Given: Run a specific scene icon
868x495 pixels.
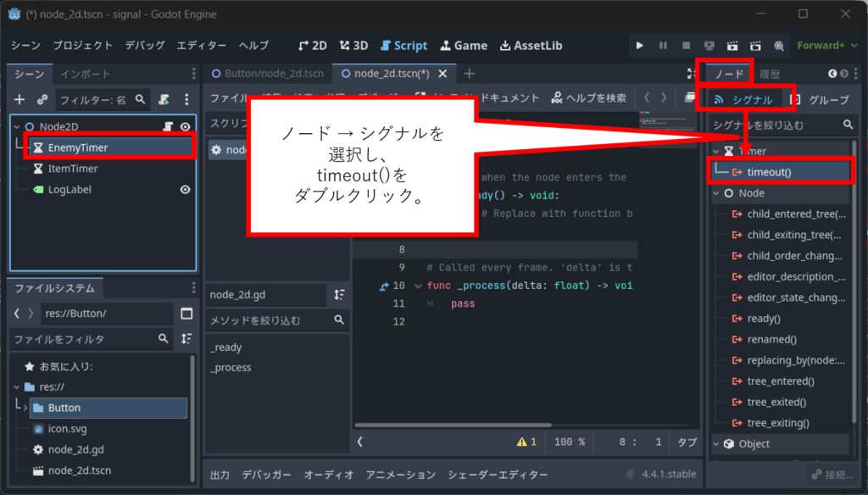Looking at the screenshot, I should (755, 46).
